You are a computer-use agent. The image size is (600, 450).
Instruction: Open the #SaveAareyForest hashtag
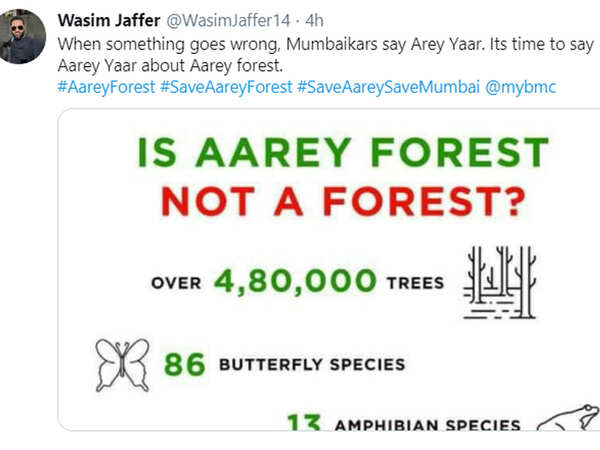225,87
